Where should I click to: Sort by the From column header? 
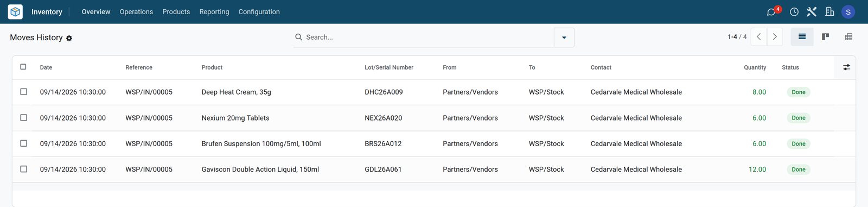(x=450, y=67)
